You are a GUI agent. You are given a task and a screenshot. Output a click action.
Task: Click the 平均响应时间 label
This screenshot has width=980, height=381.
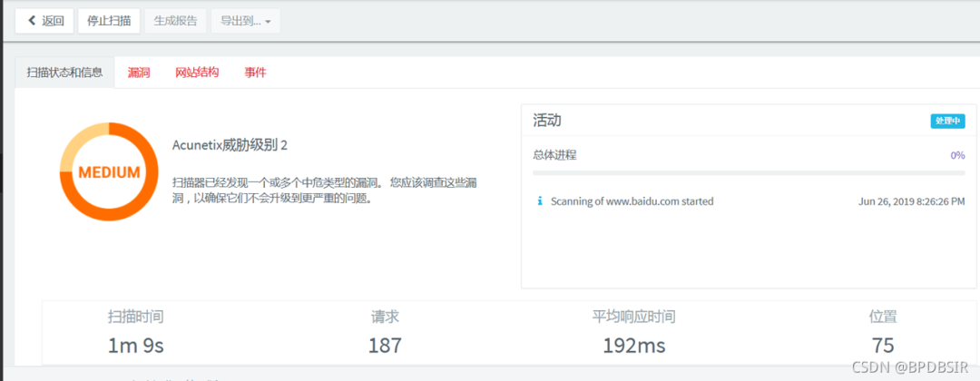pyautogui.click(x=633, y=317)
